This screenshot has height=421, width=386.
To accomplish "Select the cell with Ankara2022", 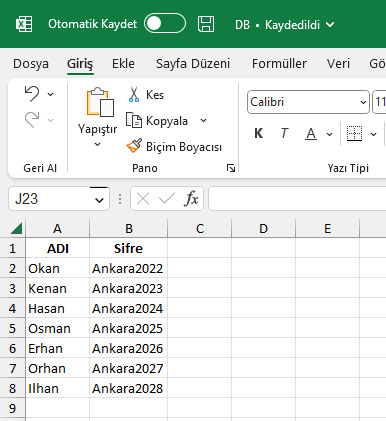I will pos(129,268).
